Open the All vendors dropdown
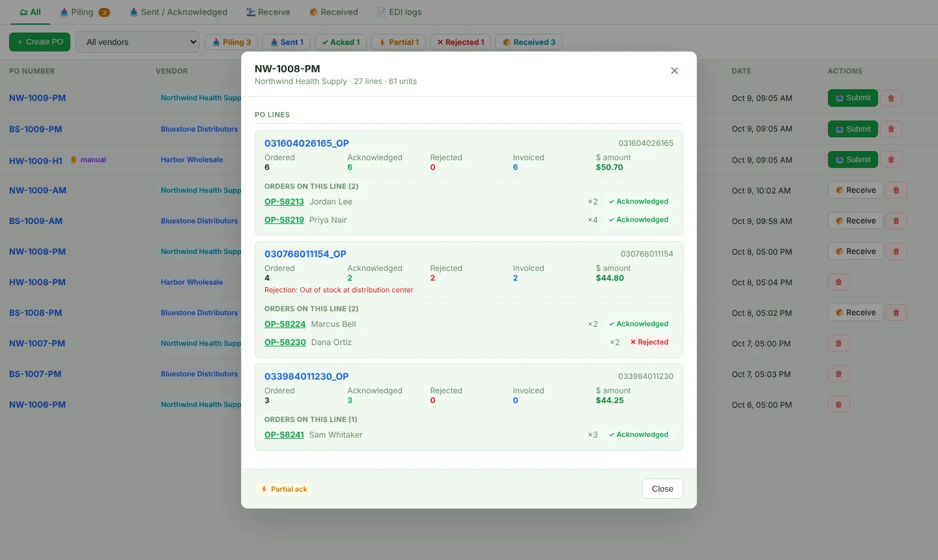 click(137, 42)
